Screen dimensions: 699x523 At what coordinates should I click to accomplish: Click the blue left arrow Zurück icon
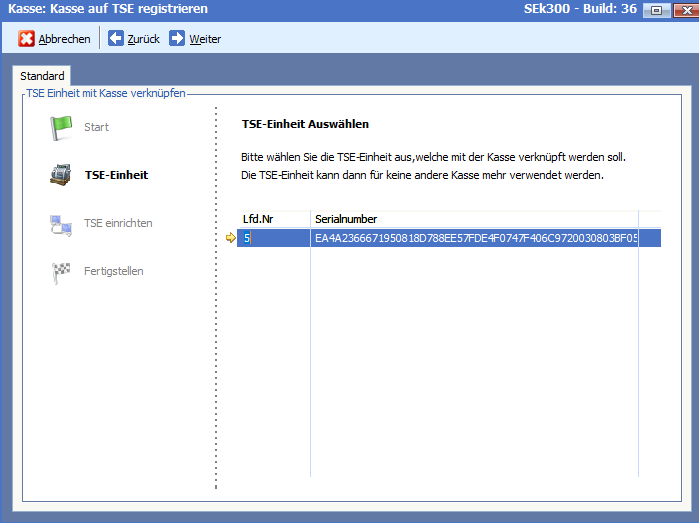pyautogui.click(x=116, y=39)
